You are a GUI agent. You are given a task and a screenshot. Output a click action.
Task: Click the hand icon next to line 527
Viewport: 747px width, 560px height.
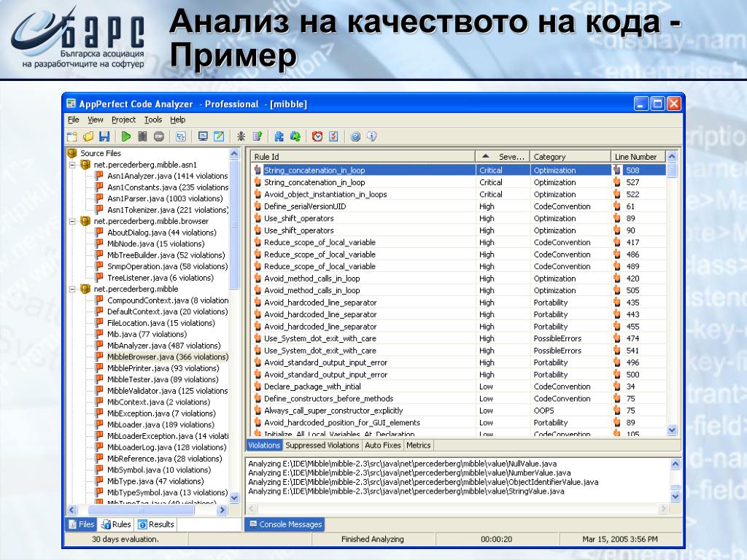pyautogui.click(x=617, y=182)
